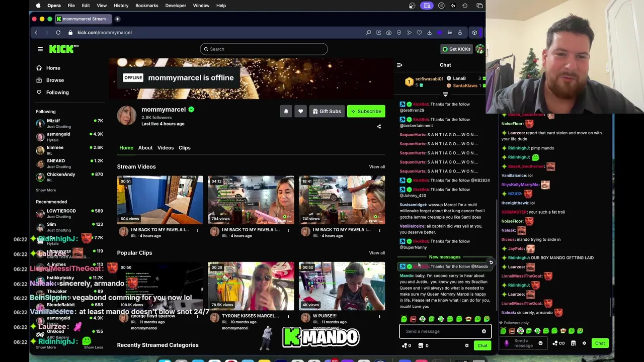Expand Show More at bottom of Recommended
The width and height of the screenshot is (644, 362).
[46, 347]
